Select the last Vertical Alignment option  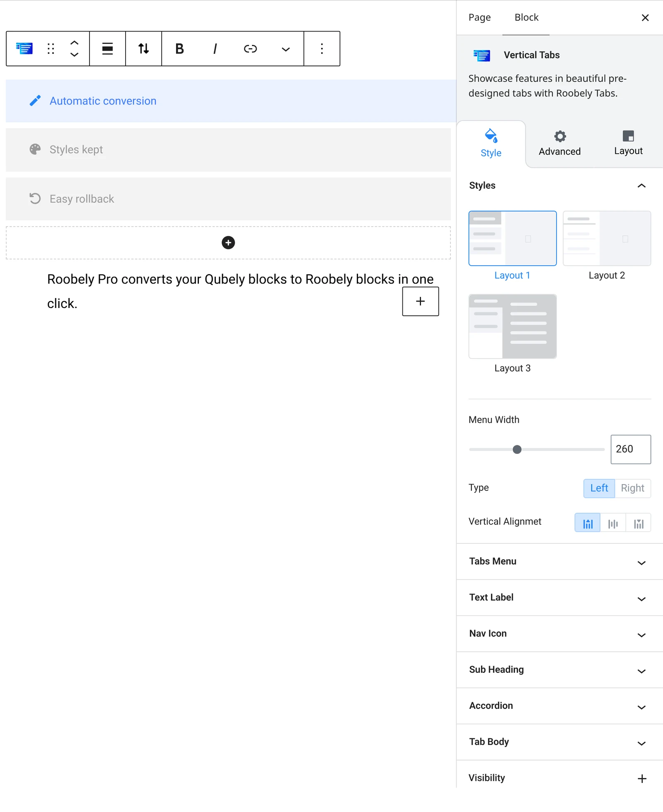pos(639,523)
